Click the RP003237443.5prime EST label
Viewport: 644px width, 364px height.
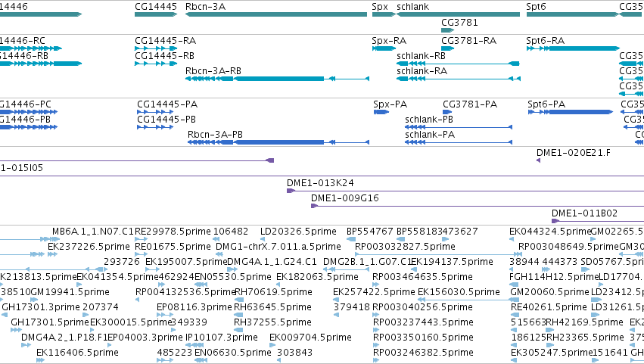point(423,323)
